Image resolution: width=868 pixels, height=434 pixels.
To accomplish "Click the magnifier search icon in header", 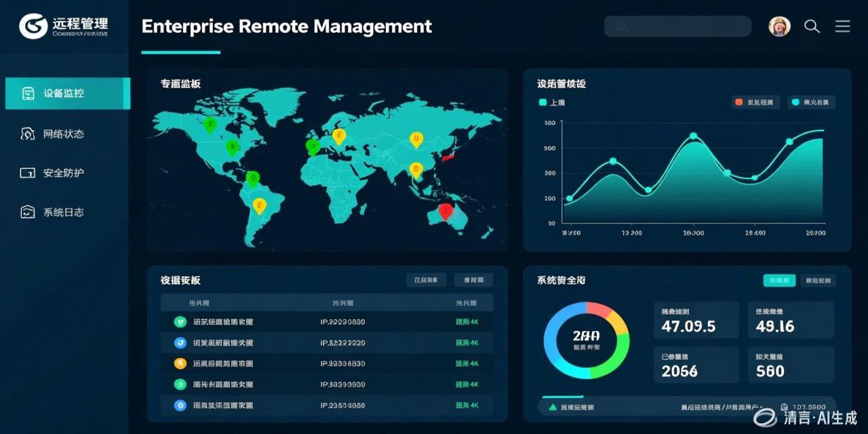I will 812,26.
